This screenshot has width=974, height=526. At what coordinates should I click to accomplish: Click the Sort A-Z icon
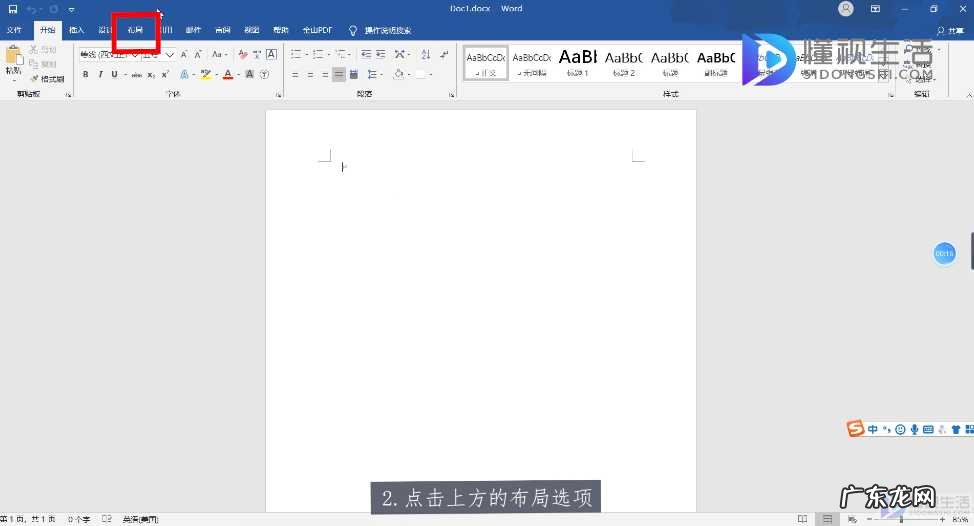[x=426, y=55]
